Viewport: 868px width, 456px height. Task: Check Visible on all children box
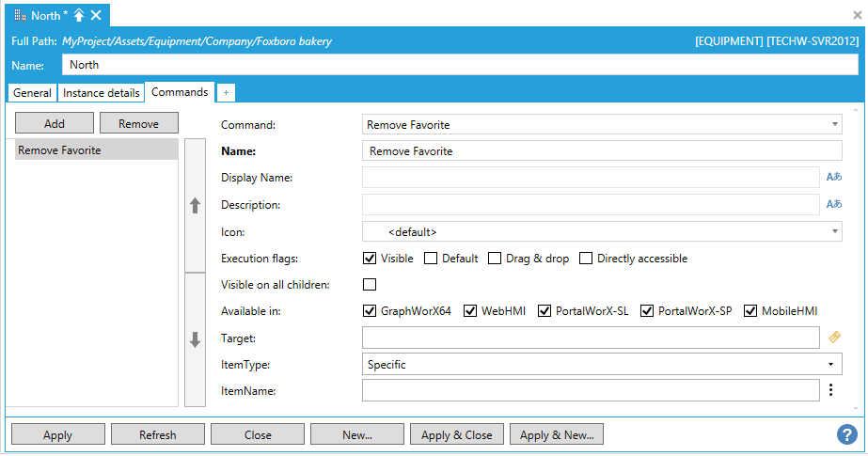pos(370,285)
